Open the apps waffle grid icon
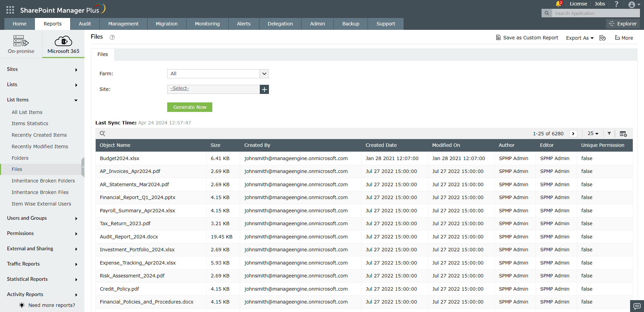 [x=10, y=9]
